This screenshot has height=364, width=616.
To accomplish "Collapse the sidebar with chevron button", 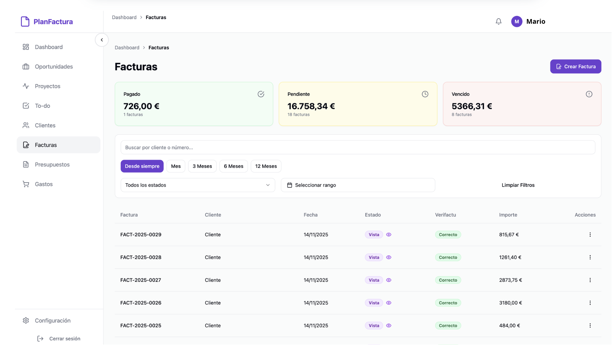I will pyautogui.click(x=102, y=40).
